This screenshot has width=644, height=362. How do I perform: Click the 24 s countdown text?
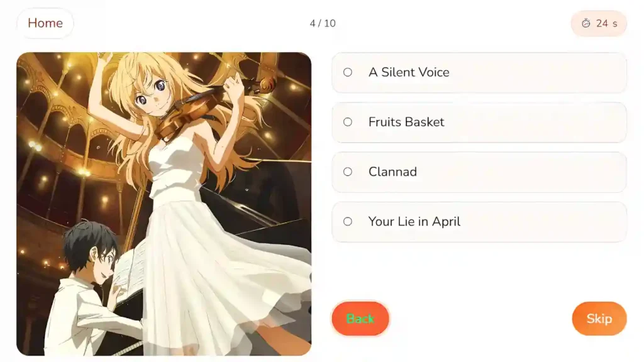coord(607,23)
